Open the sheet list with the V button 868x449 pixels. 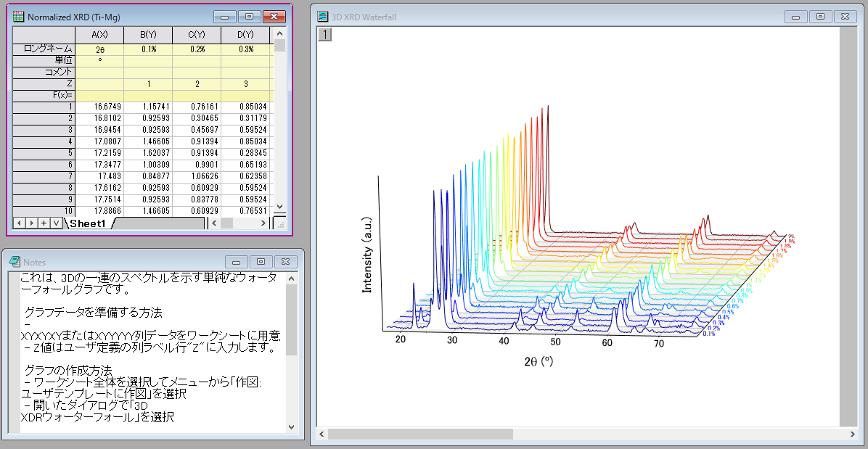pyautogui.click(x=57, y=223)
